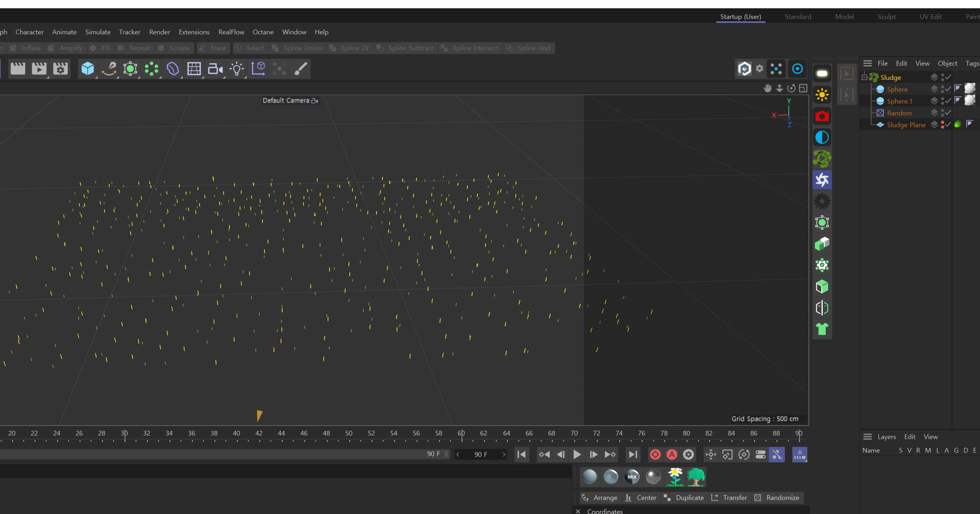
Task: Toggle viewport layout maximize icon
Action: point(803,88)
